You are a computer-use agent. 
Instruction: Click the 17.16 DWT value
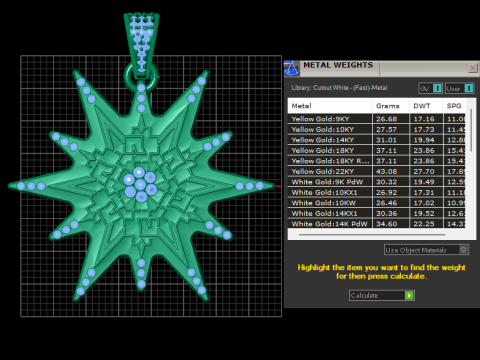tap(424, 119)
